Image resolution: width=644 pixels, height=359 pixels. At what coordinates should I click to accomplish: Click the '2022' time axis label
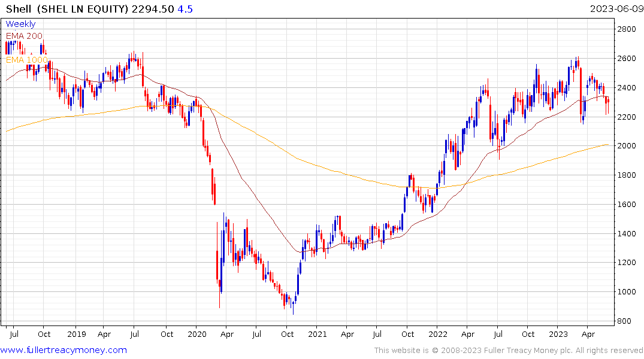point(438,334)
